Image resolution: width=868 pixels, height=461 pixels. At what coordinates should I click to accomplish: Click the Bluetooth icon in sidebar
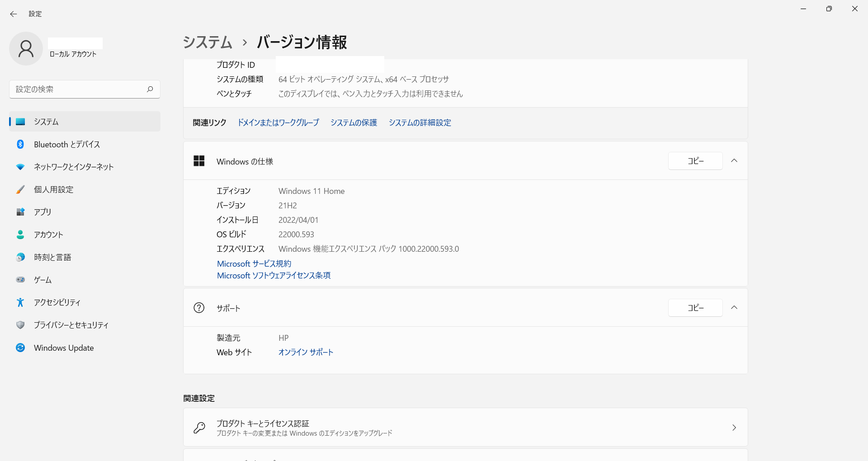click(x=20, y=144)
